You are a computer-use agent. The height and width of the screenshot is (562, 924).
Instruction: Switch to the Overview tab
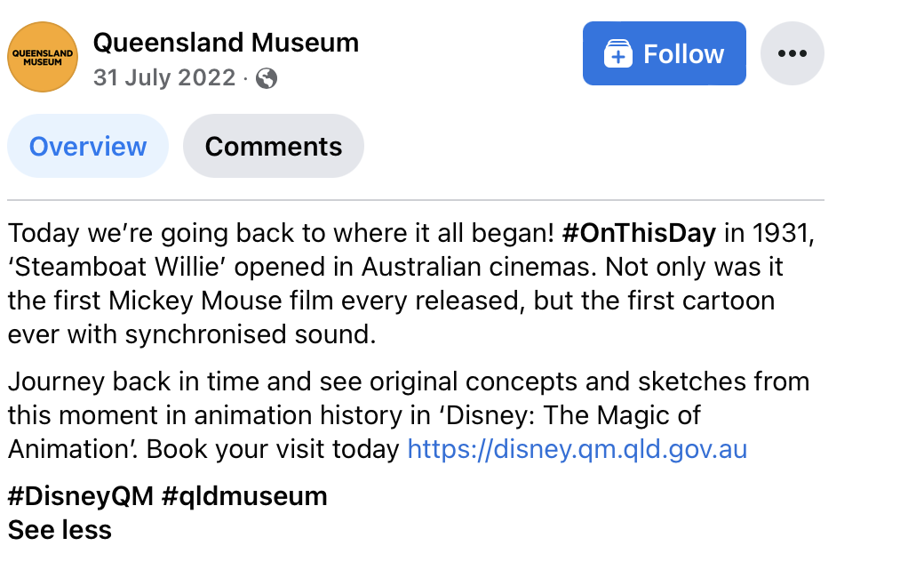coord(88,146)
